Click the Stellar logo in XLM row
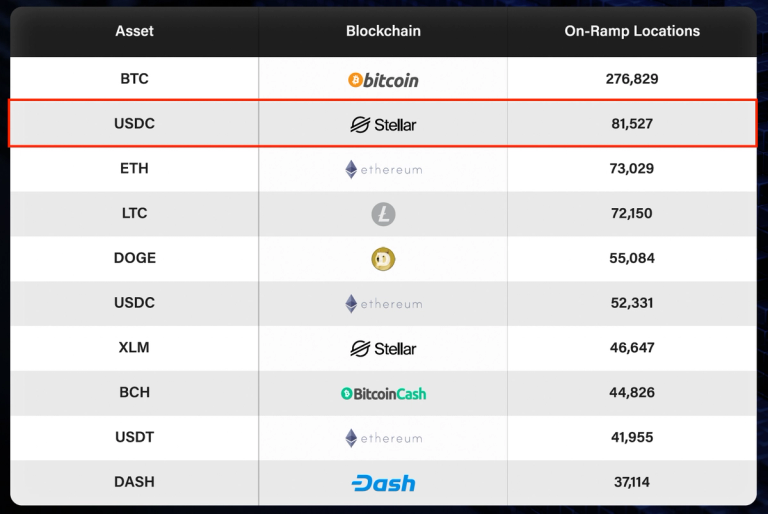The height and width of the screenshot is (514, 768). [x=383, y=348]
